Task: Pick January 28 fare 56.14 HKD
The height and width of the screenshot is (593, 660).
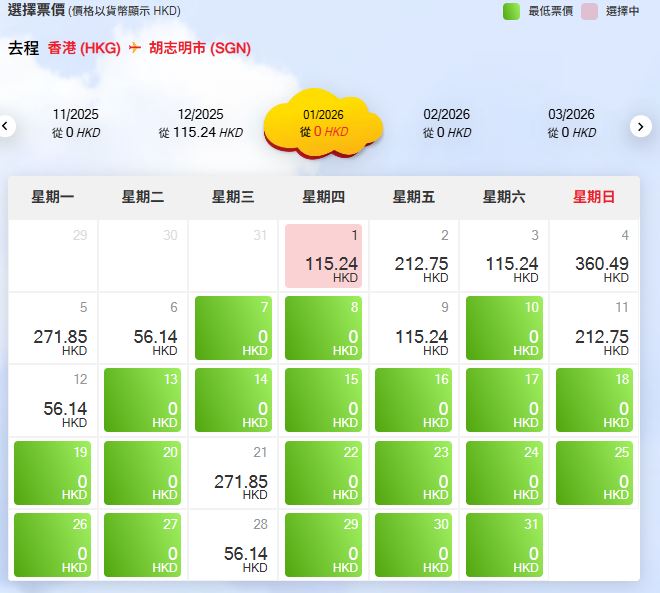Action: [x=233, y=545]
